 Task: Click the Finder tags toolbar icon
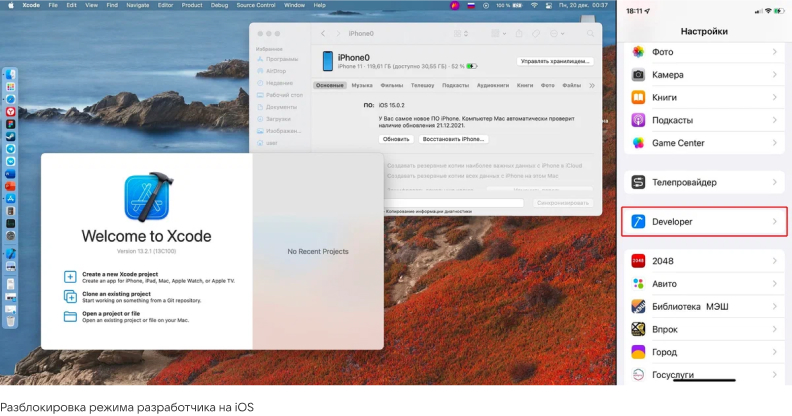coord(536,33)
